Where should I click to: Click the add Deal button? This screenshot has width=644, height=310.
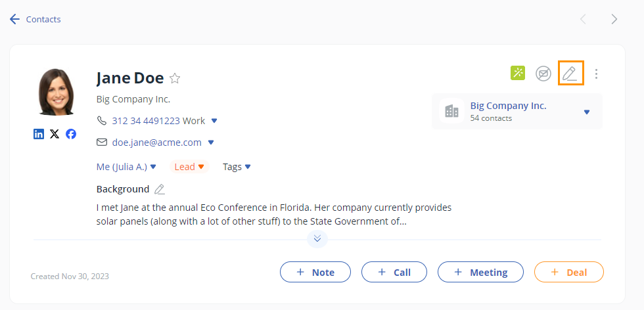click(568, 272)
